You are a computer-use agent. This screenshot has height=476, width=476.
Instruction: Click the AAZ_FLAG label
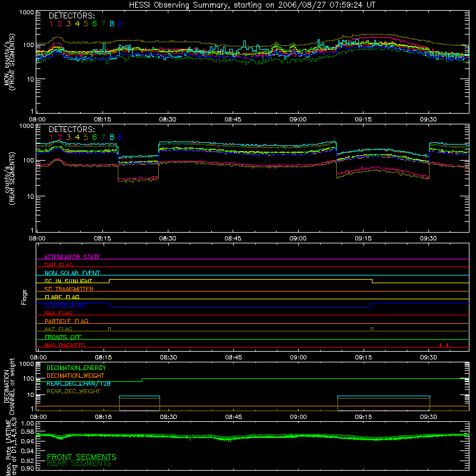click(x=58, y=329)
